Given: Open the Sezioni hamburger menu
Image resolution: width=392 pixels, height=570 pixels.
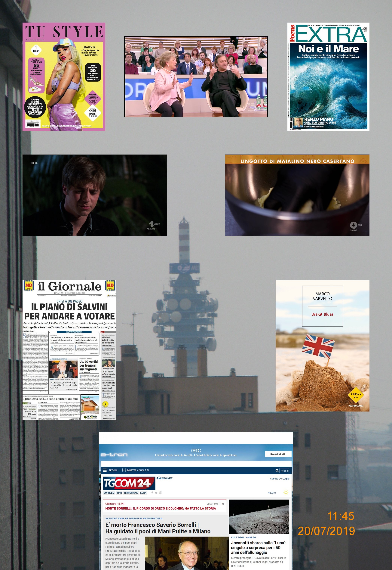Looking at the screenshot, I should click(x=105, y=470).
